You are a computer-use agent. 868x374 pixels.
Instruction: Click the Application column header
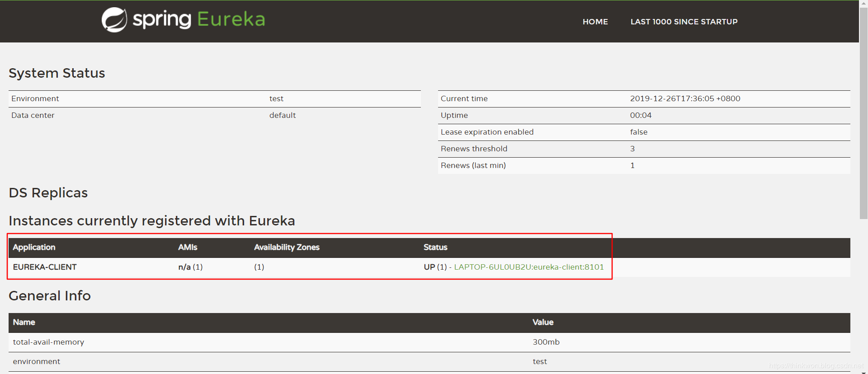(34, 247)
